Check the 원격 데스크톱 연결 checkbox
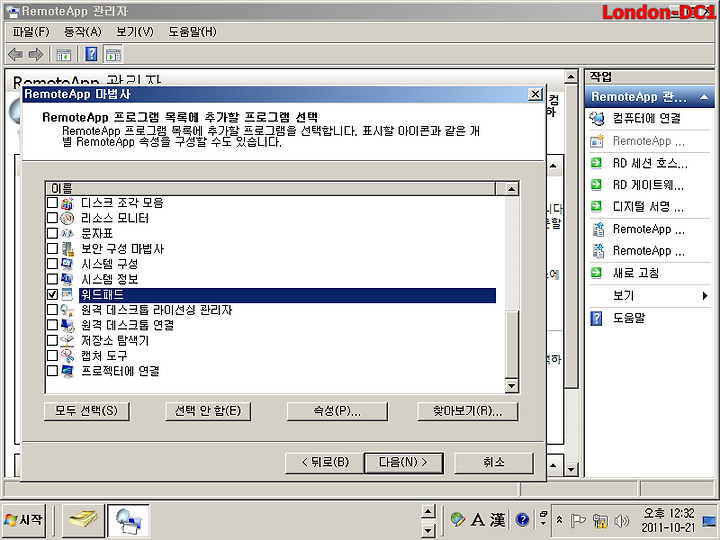 (x=52, y=325)
